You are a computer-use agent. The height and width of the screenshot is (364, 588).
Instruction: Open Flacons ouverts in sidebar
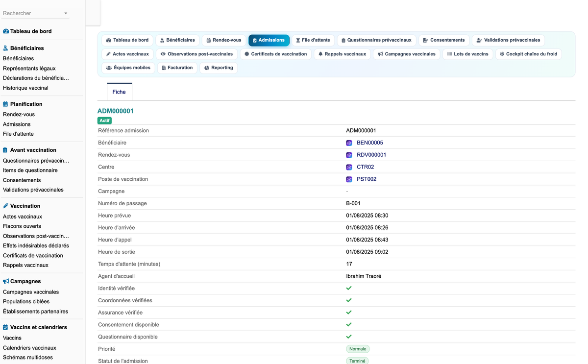pos(22,226)
